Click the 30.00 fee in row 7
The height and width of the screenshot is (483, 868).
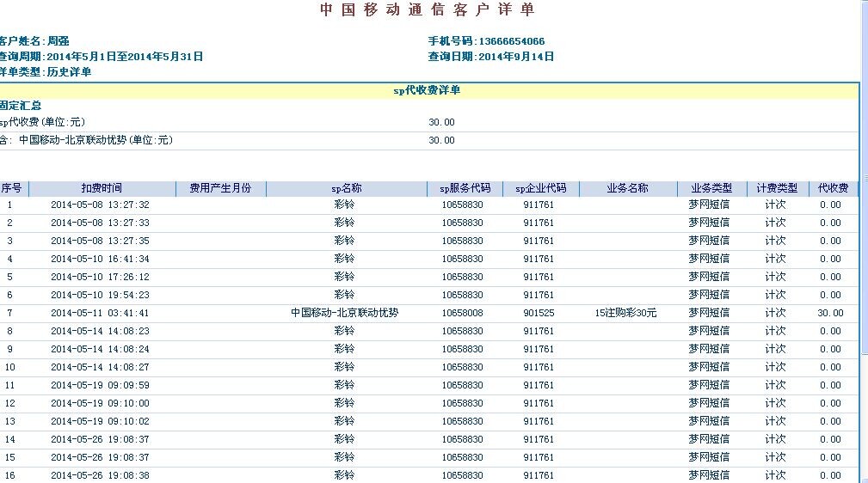(830, 313)
